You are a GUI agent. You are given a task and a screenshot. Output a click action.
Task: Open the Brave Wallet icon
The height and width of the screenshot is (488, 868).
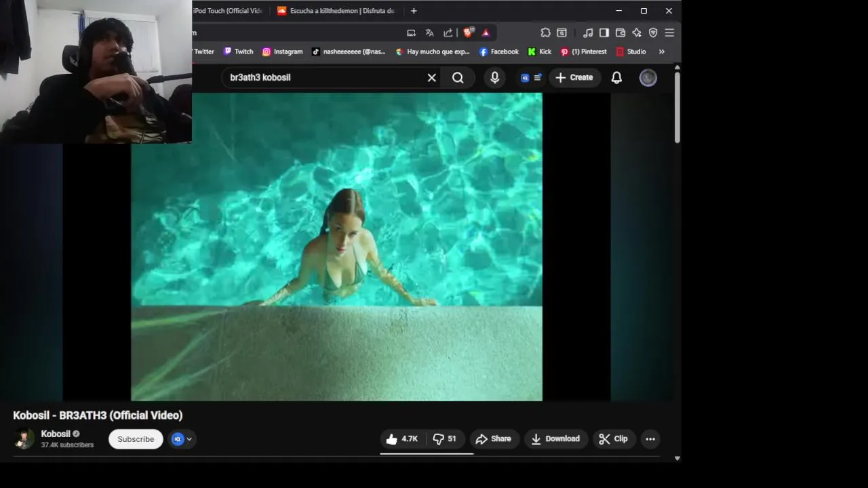(x=620, y=33)
